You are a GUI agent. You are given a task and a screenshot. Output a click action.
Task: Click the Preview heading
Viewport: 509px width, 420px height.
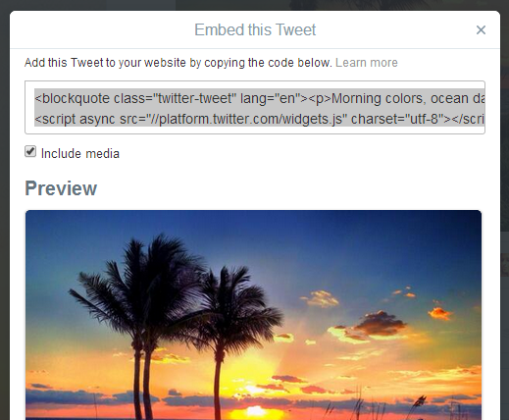coord(61,188)
